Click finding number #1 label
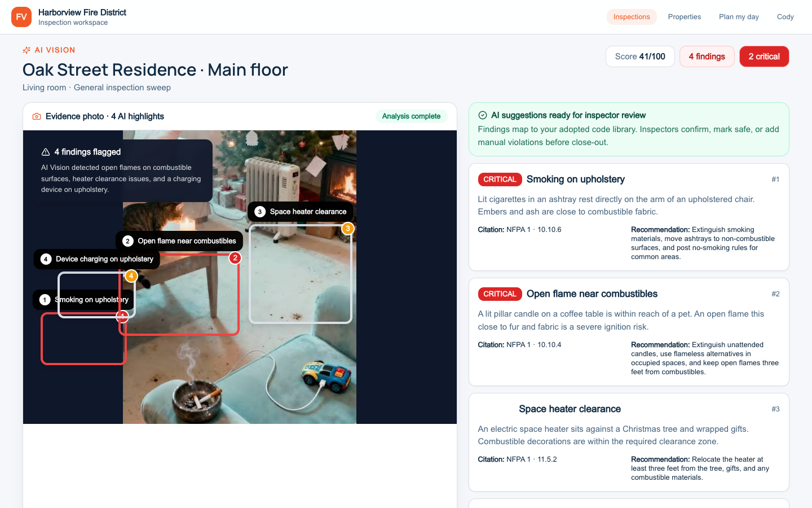The image size is (812, 508). coord(776,179)
